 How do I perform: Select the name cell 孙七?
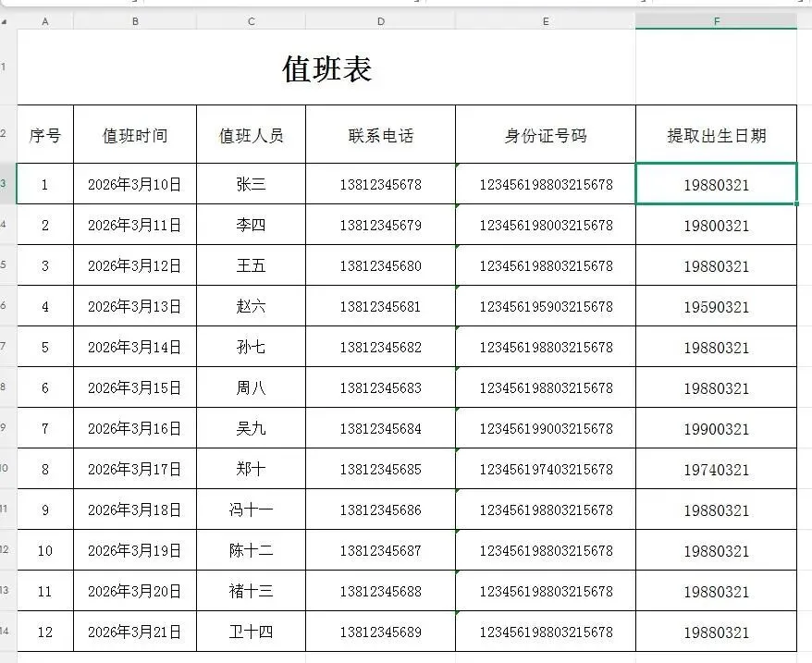coord(252,347)
